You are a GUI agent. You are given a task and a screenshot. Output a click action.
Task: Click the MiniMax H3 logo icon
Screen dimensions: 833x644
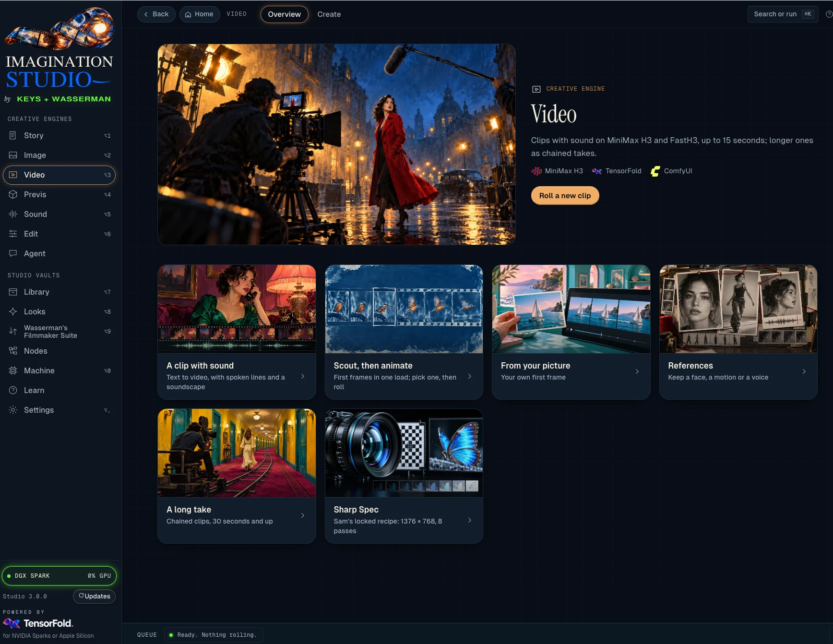(536, 171)
